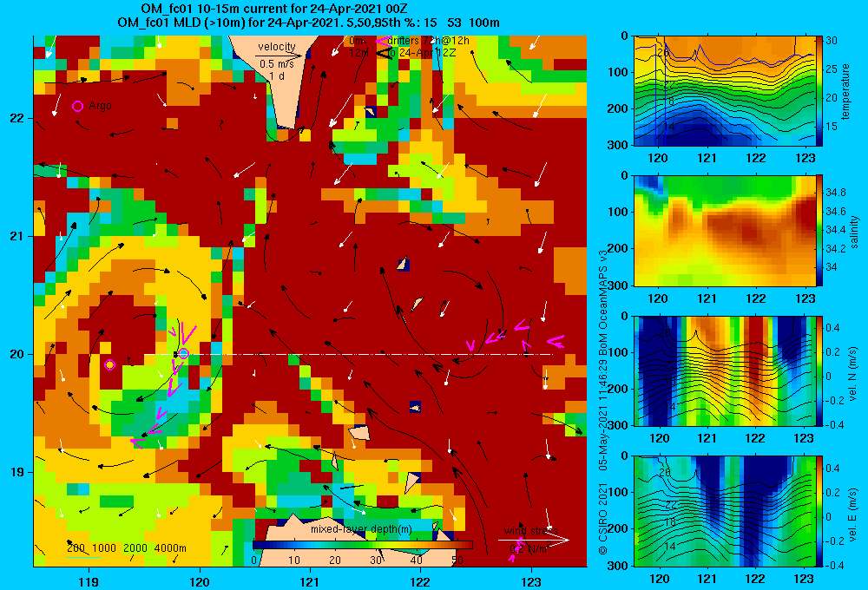The image size is (868, 590).
Task: Click the '30' tick on temperature colorbar
Action: 831,41
